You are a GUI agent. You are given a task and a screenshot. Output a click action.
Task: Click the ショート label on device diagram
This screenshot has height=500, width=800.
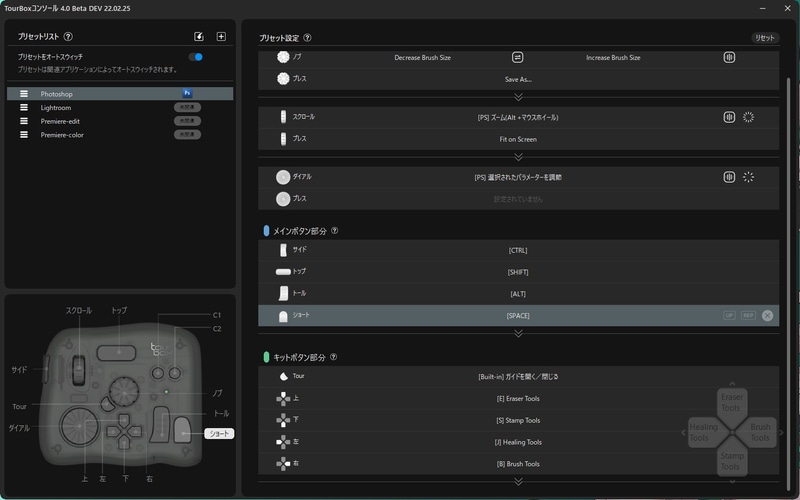coord(219,434)
